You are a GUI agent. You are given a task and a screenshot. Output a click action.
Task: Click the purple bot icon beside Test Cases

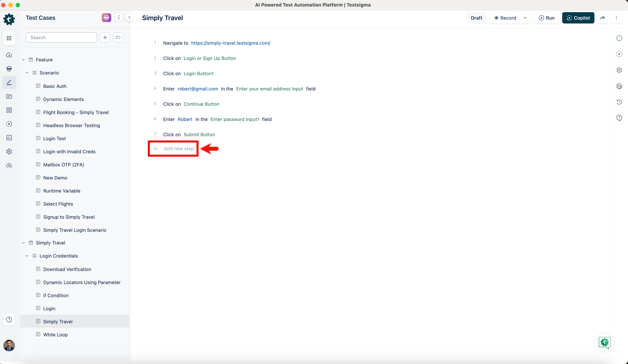(106, 18)
